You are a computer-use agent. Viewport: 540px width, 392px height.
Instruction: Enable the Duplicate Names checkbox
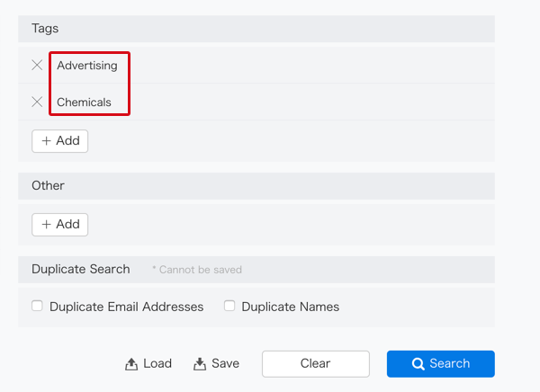click(229, 306)
